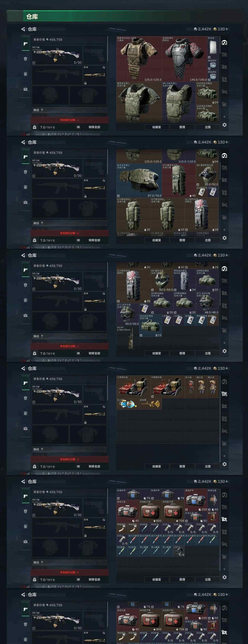Click 出售 button beneath DAR突击手胸挂 items
The image size is (248, 644).
(x=208, y=127)
